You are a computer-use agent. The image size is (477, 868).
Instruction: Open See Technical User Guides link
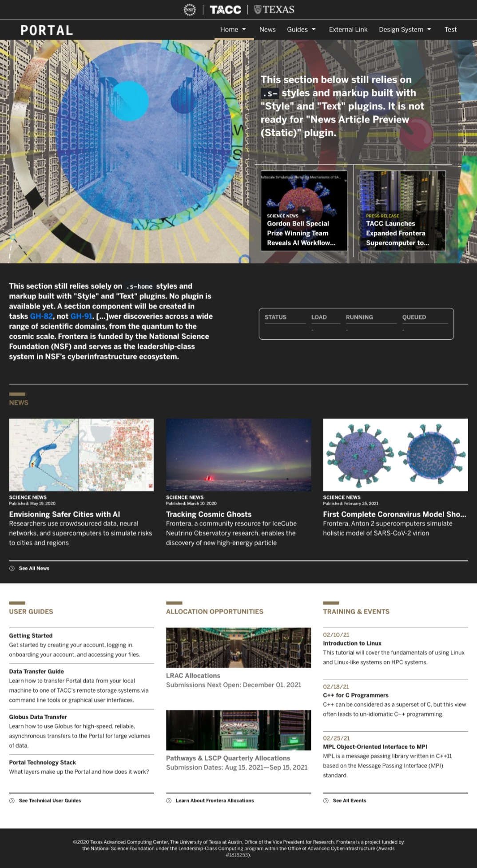50,801
